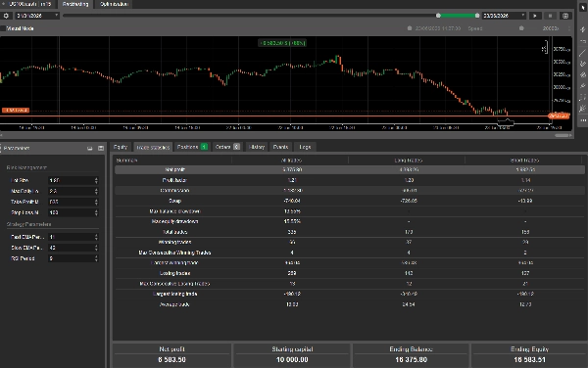Select the Swap row
588x368 pixels.
(x=350, y=201)
